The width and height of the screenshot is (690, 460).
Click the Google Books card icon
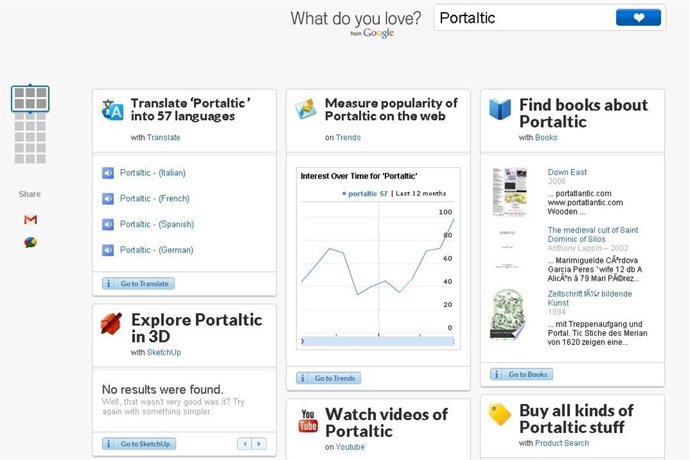click(500, 109)
